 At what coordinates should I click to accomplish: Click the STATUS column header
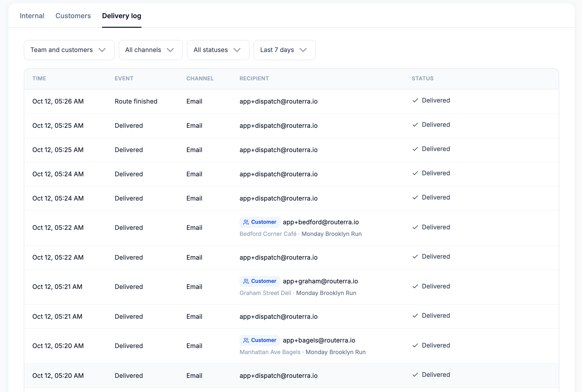coord(422,79)
